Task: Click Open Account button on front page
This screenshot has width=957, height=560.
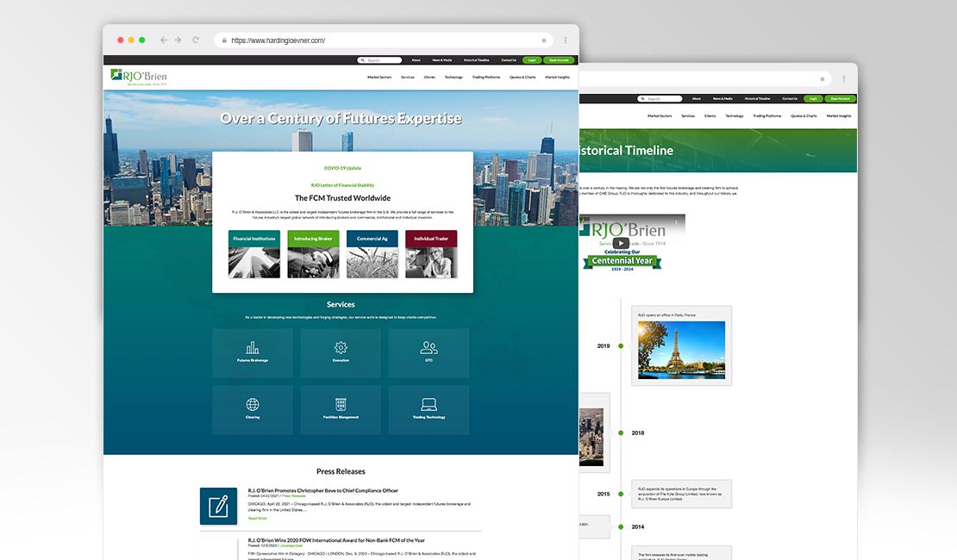Action: 559,59
